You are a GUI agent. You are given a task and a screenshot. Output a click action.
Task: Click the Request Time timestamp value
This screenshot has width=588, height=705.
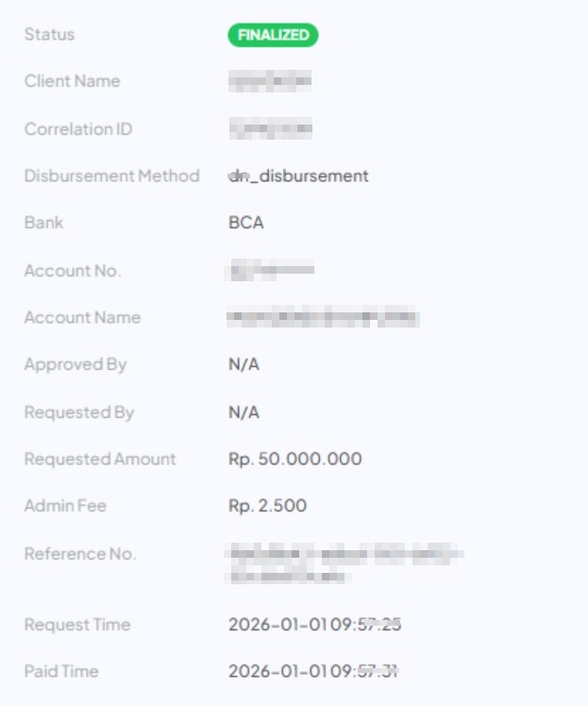tap(314, 625)
